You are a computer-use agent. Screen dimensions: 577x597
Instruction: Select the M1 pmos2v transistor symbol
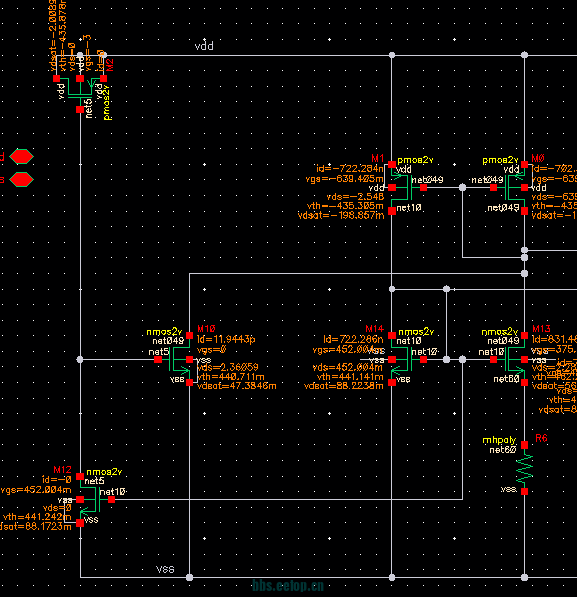point(406,187)
